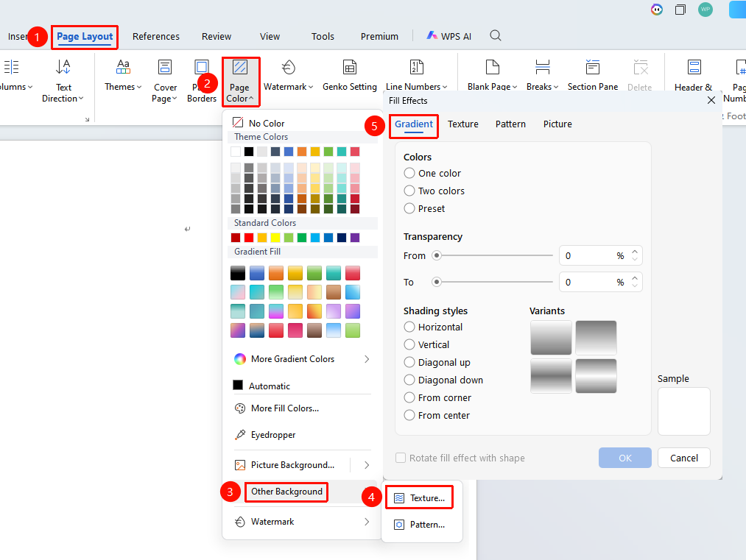The height and width of the screenshot is (560, 746).
Task: Click the Section Pane icon
Action: coord(593,68)
